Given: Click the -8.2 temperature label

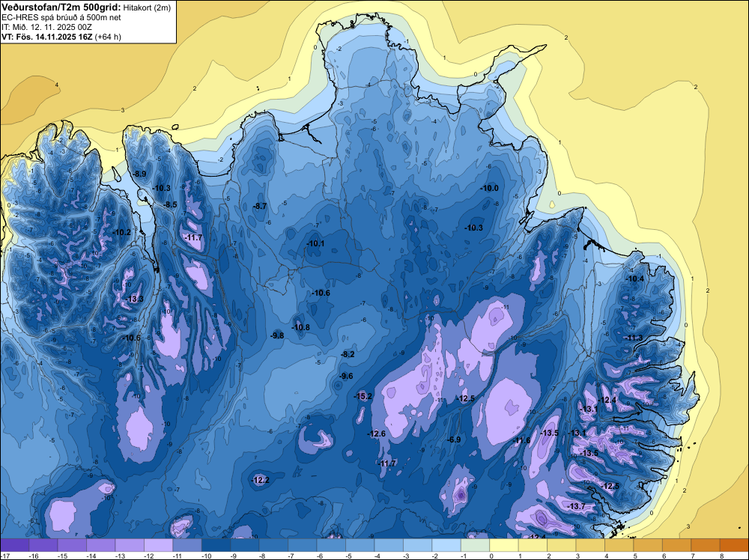Looking at the screenshot, I should point(348,354).
